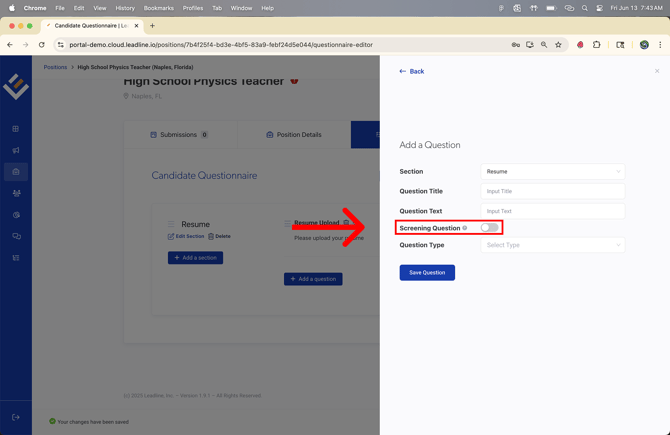Click the Resume section drag handle icon
The image size is (670, 435).
pyautogui.click(x=171, y=224)
